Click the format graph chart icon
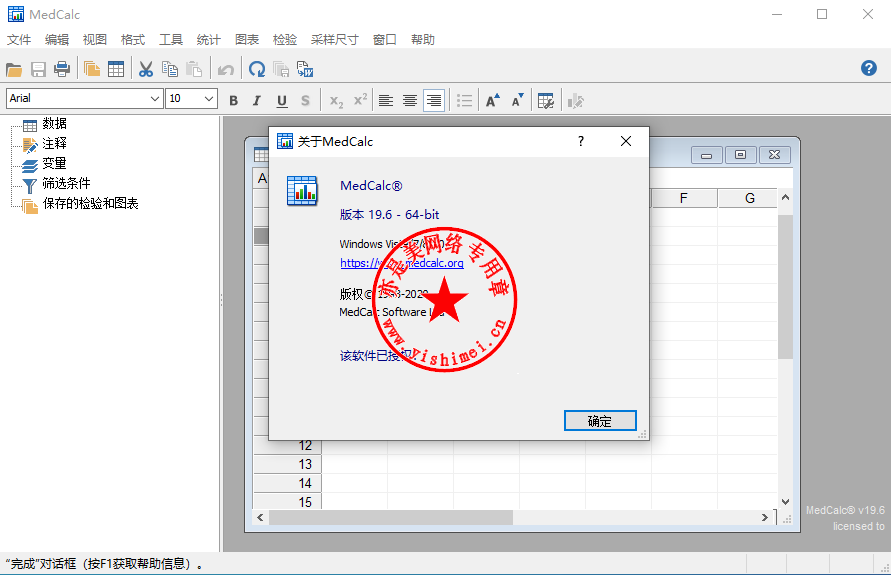The height and width of the screenshot is (575, 891). tap(575, 101)
